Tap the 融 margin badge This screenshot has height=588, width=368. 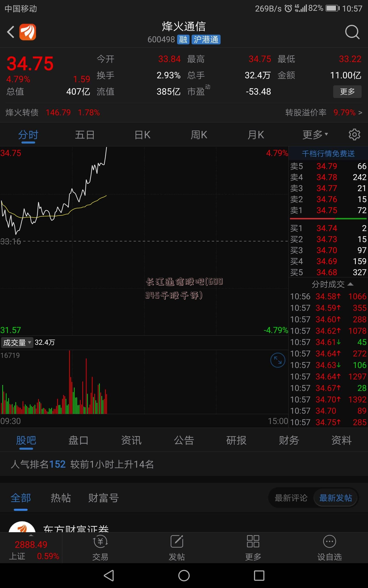[183, 39]
